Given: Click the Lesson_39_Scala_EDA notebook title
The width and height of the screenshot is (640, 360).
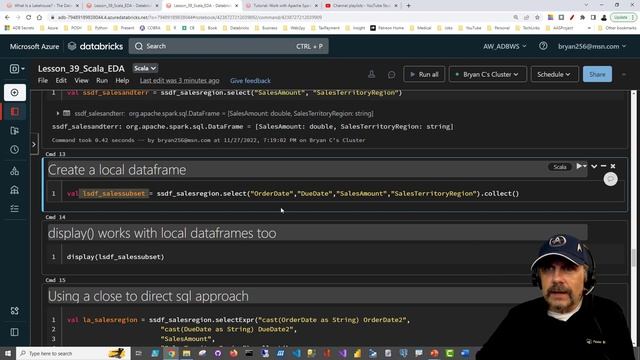Looking at the screenshot, I should coord(81,68).
